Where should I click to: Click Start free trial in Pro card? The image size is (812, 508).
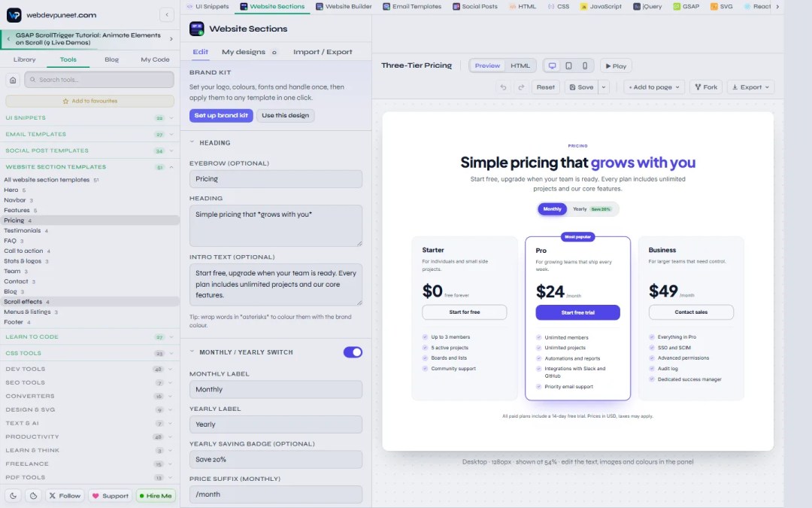(577, 312)
